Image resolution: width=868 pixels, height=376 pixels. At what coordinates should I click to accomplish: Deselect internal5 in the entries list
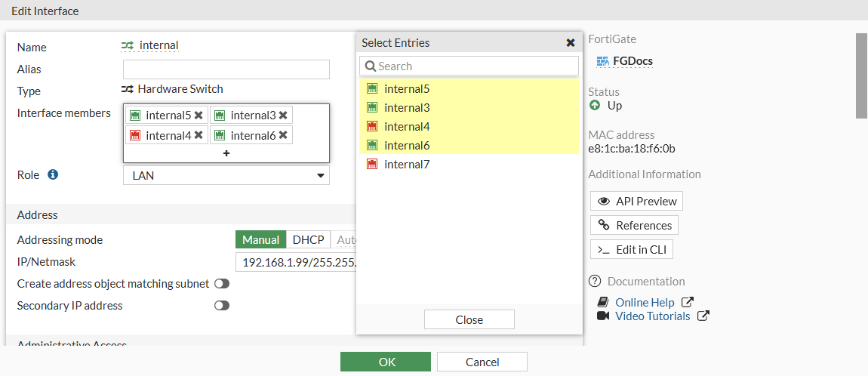pyautogui.click(x=407, y=88)
